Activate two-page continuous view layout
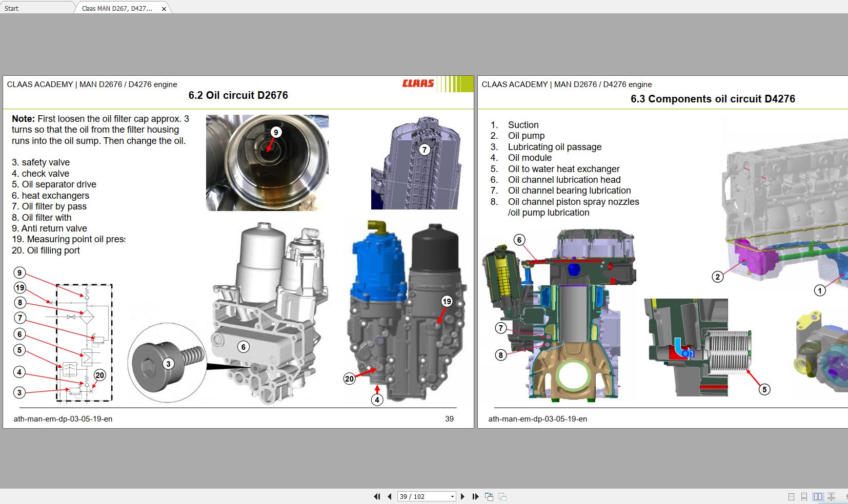The image size is (848, 504). click(831, 496)
